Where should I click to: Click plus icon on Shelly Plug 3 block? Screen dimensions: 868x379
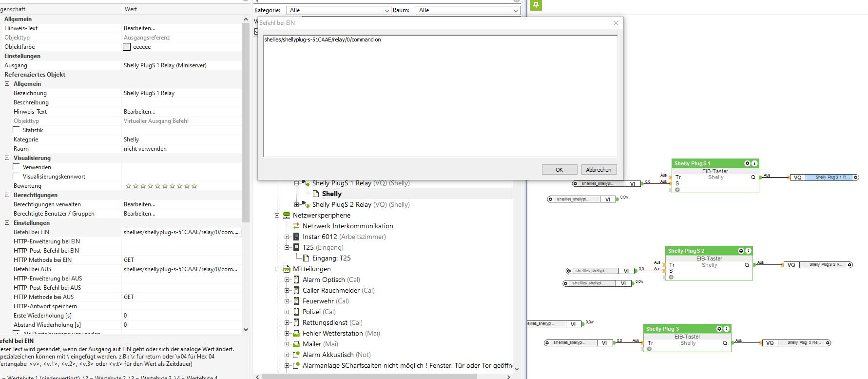[649, 349]
